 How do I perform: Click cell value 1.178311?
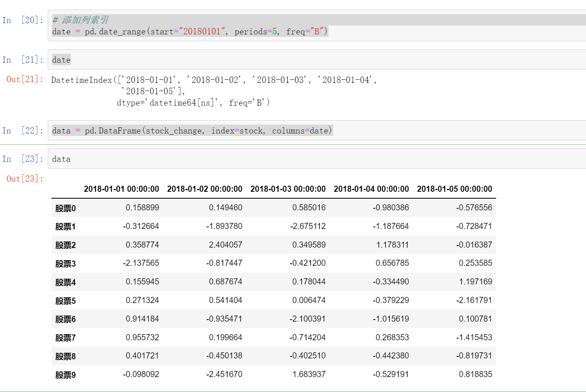(393, 245)
